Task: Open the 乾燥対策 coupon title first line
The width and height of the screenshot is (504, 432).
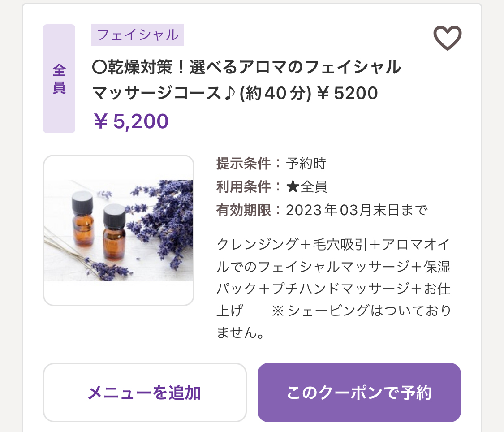Action: coord(246,67)
